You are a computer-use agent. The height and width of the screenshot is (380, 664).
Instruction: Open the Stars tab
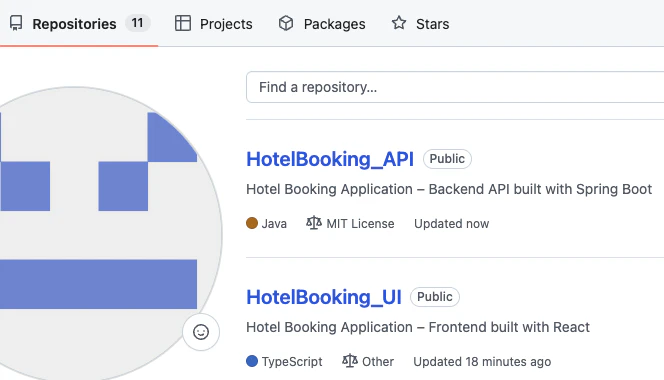coord(420,24)
